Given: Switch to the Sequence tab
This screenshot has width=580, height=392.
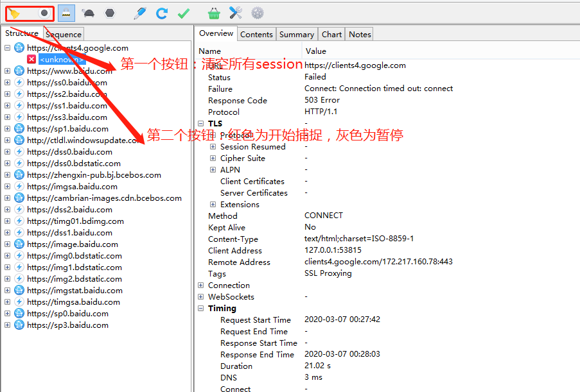Looking at the screenshot, I should pos(64,34).
